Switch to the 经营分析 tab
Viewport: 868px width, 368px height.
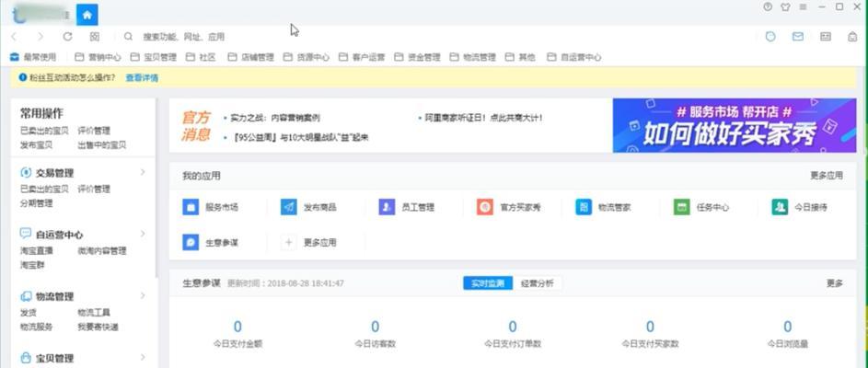pos(537,283)
